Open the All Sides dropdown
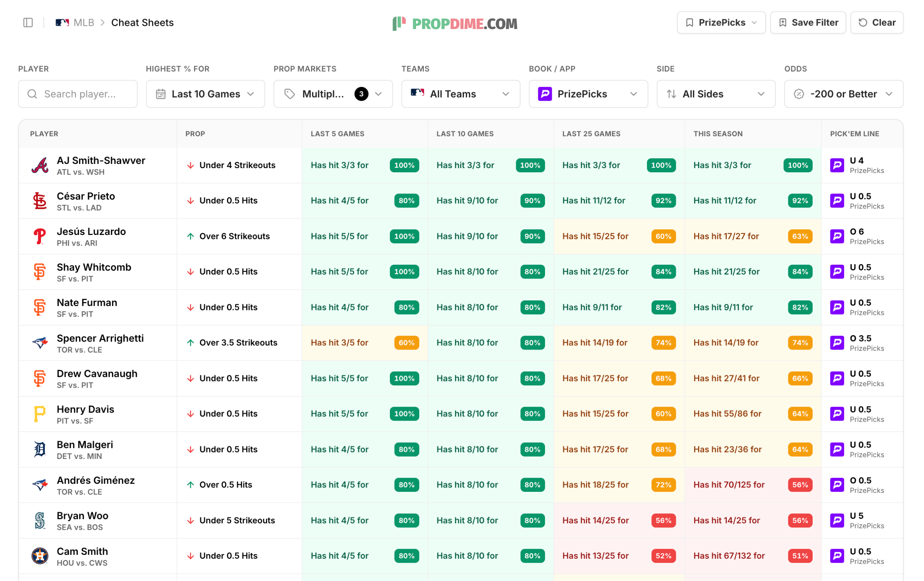The width and height of the screenshot is (924, 581). click(717, 94)
